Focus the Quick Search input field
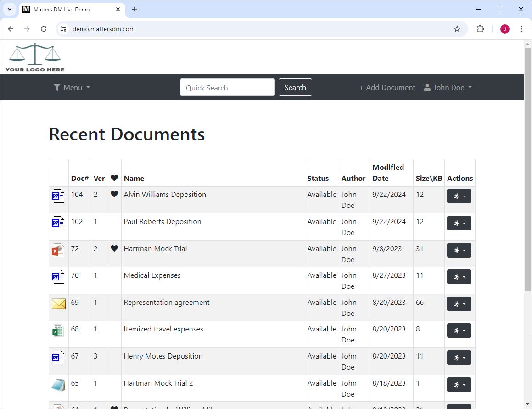Viewport: 532px width, 409px height. click(227, 88)
